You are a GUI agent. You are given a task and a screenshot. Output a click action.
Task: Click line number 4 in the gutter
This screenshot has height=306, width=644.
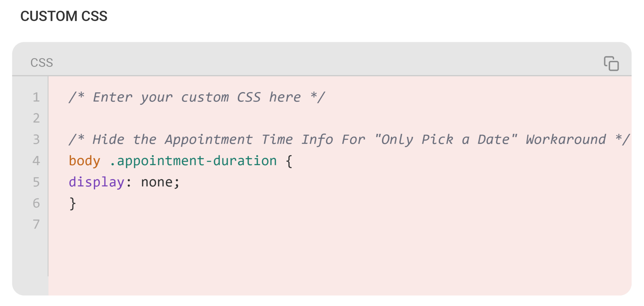click(36, 161)
